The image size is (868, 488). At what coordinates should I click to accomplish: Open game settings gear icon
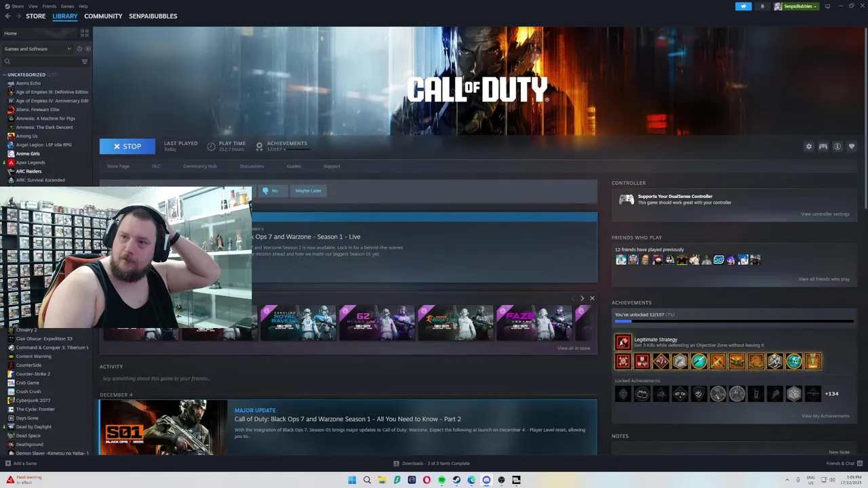[x=808, y=146]
